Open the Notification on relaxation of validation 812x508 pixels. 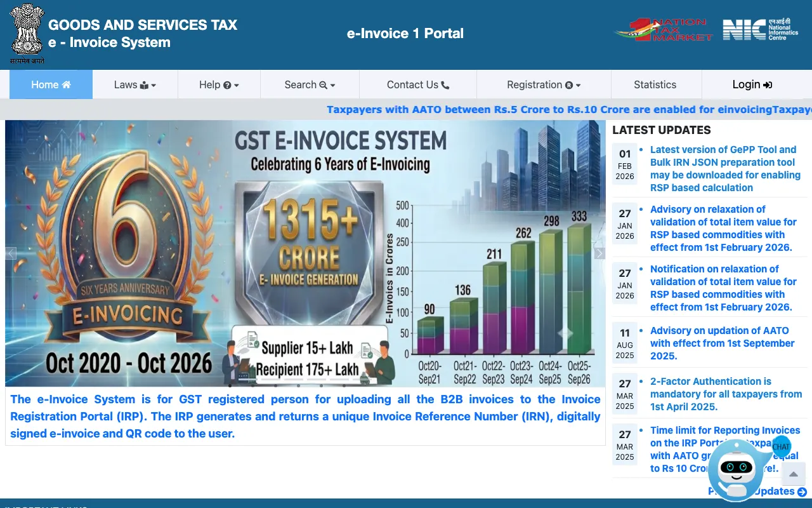click(723, 288)
